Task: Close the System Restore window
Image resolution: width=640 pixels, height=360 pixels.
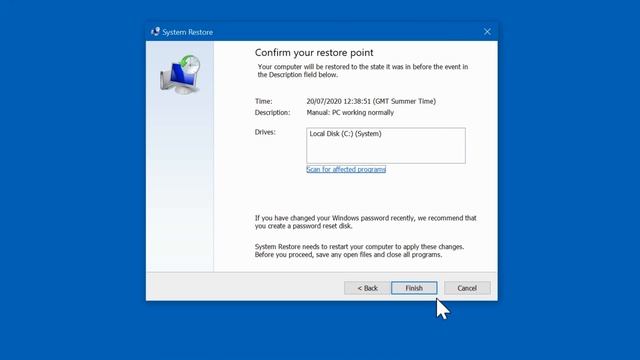Action: [x=487, y=32]
